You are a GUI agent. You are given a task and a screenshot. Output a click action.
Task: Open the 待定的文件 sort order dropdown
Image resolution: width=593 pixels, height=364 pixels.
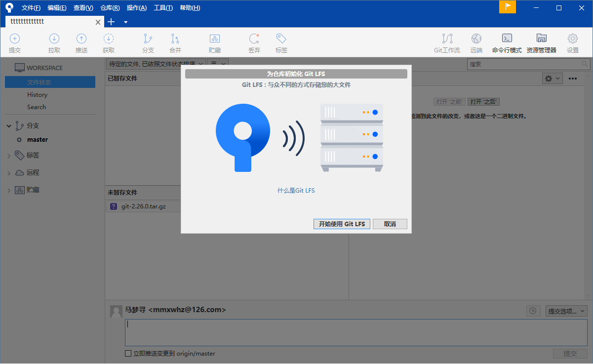pyautogui.click(x=156, y=64)
